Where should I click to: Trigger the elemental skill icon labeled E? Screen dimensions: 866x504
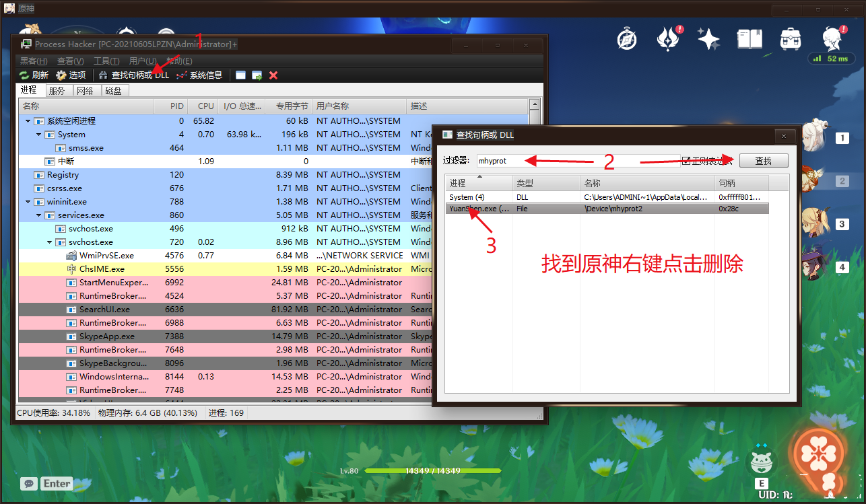[x=762, y=463]
